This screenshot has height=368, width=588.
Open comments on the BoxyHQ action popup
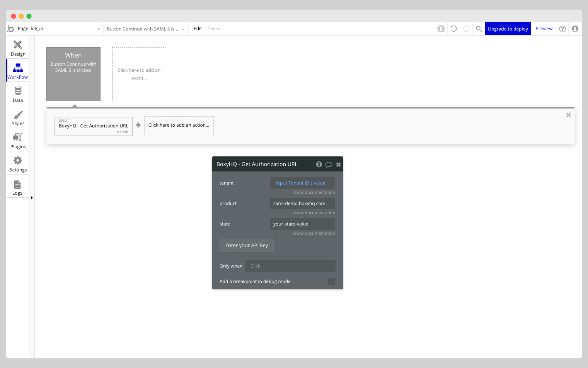click(x=329, y=164)
